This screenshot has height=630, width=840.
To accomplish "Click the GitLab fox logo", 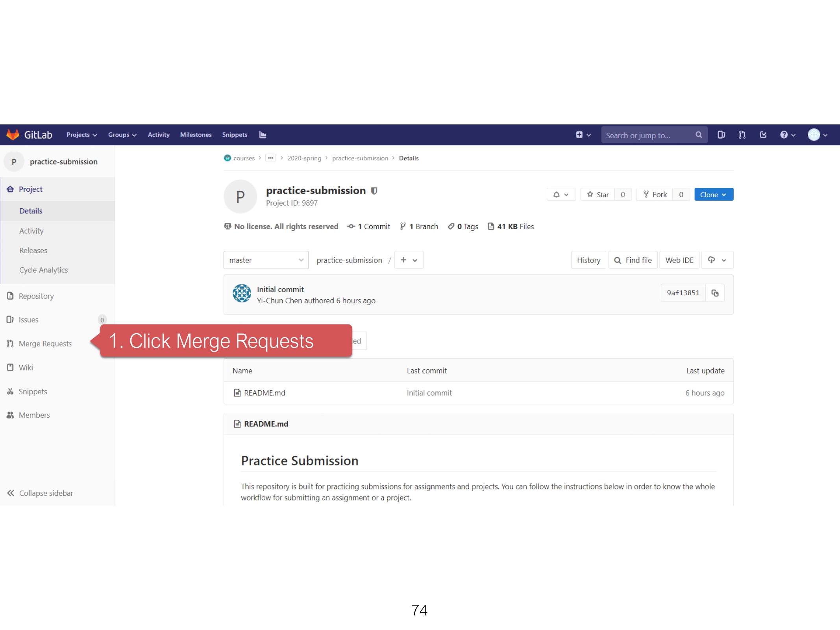I will (13, 135).
